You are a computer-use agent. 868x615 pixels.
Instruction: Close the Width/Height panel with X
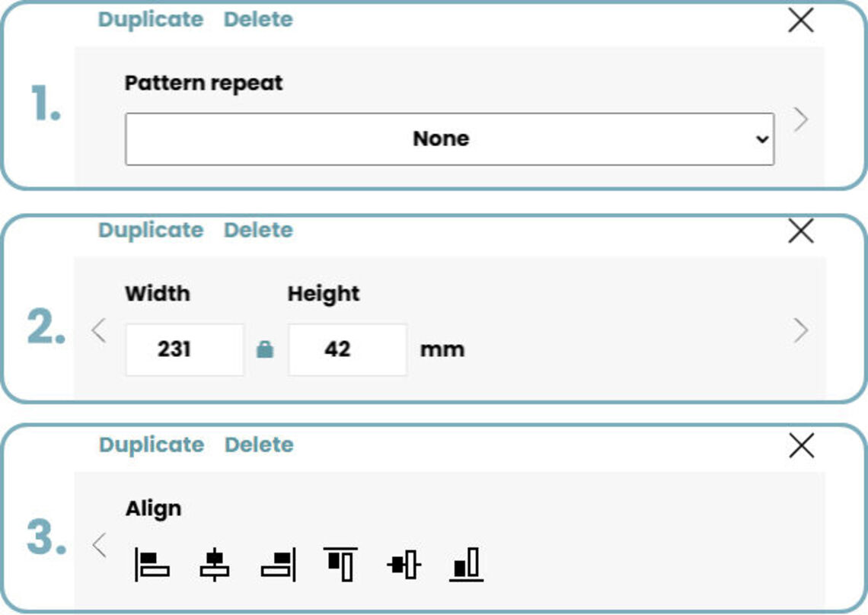coord(801,231)
